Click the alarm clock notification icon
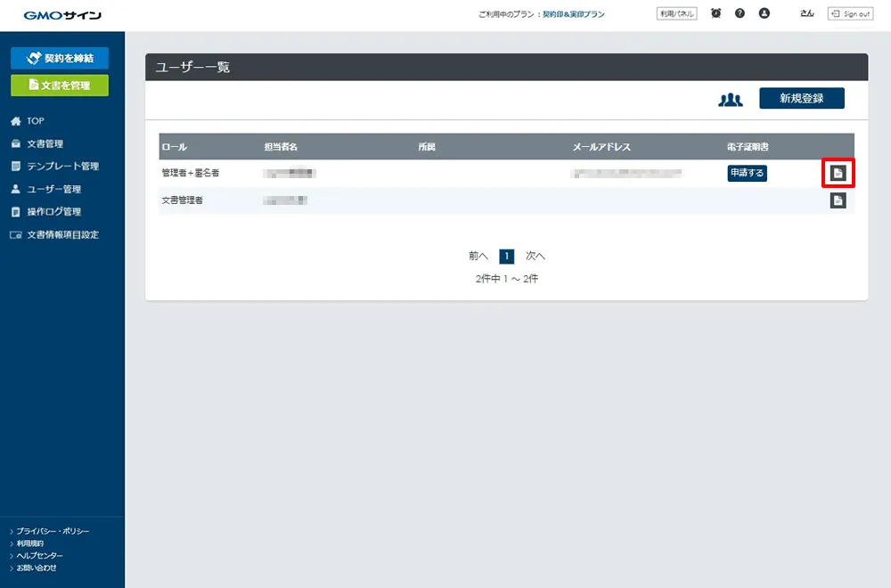The image size is (891, 588). coord(715,14)
